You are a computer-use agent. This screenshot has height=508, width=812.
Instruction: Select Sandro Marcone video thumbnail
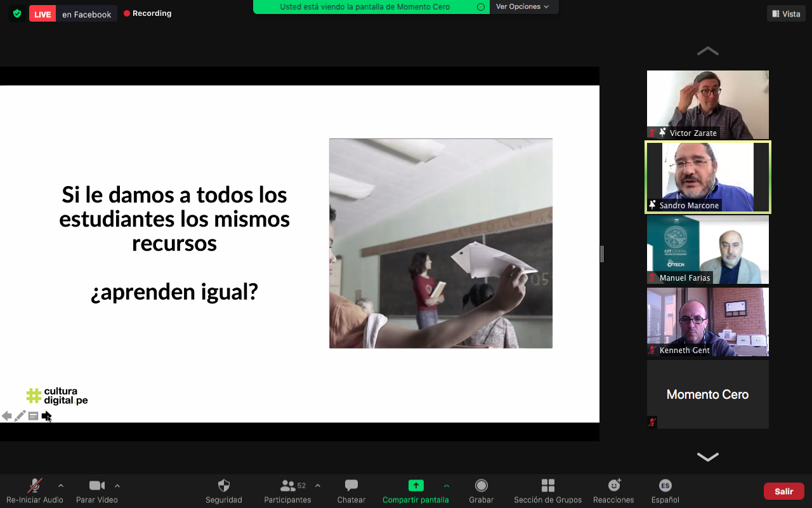[707, 177]
